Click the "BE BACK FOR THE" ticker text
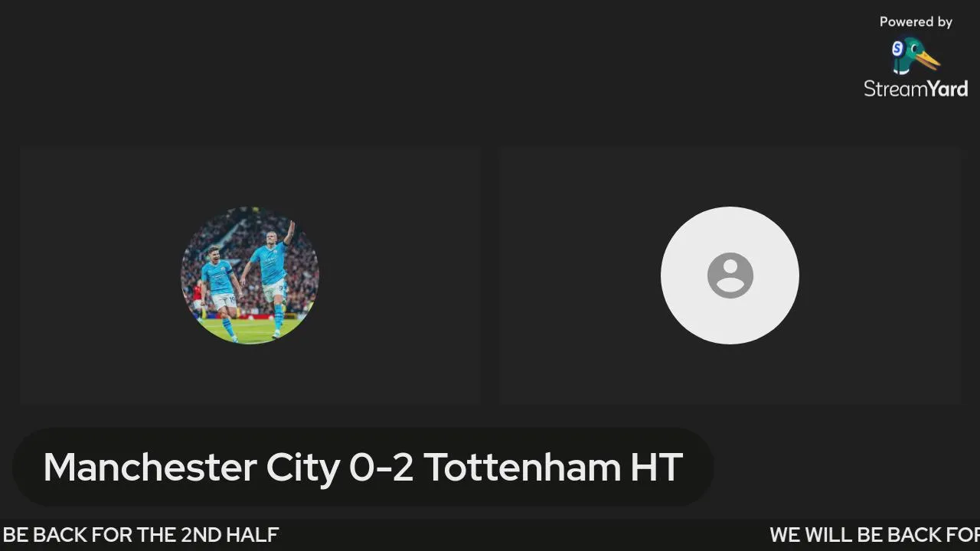980x551 pixels. (89, 534)
